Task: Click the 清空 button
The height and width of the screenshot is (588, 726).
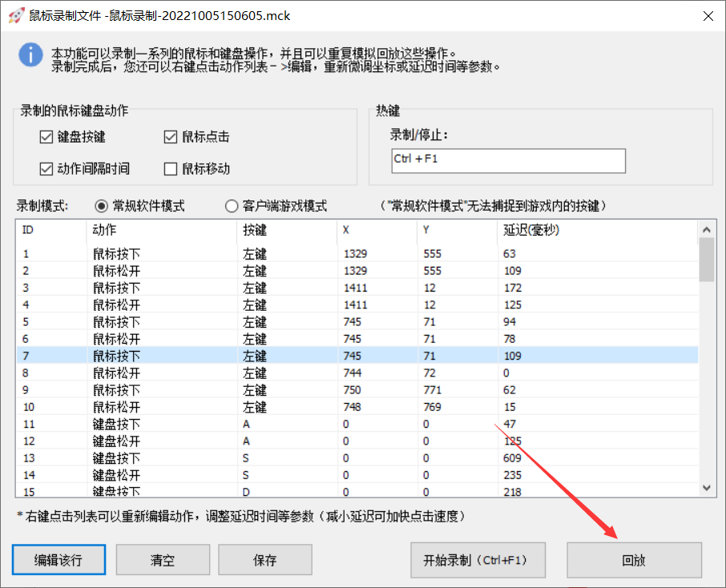Action: point(163,560)
